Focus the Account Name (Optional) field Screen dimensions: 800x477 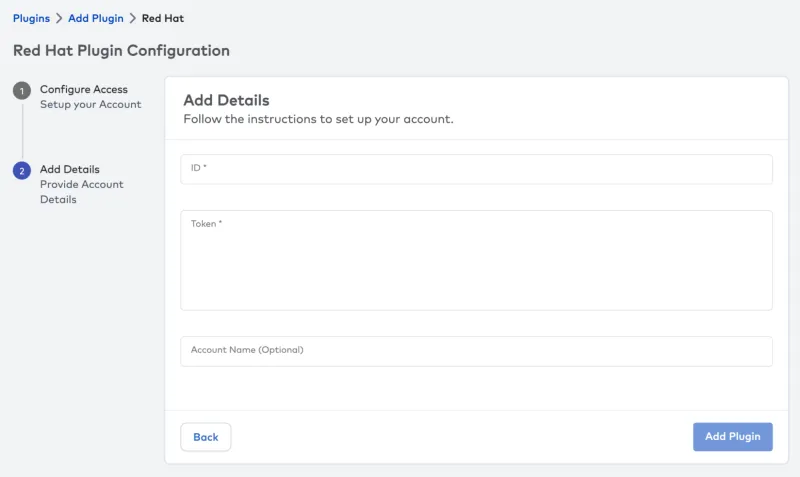coord(476,351)
